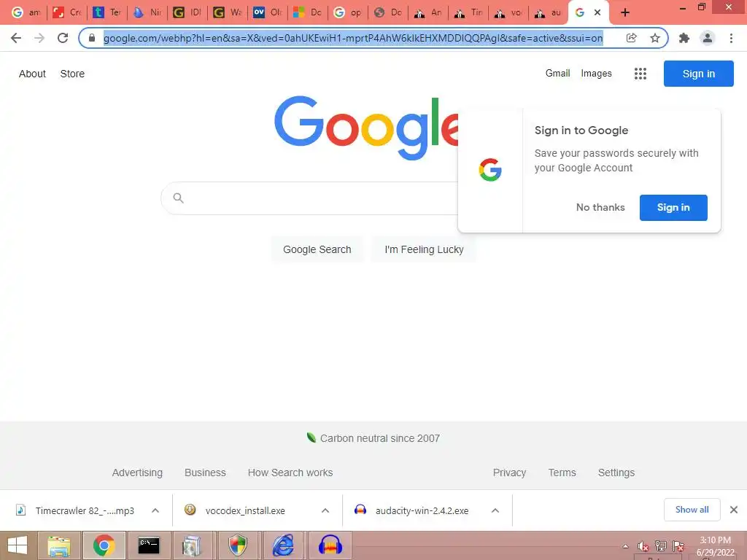Switch to the 'Cre' tab
Viewport: 747px width, 560px height.
coord(67,13)
